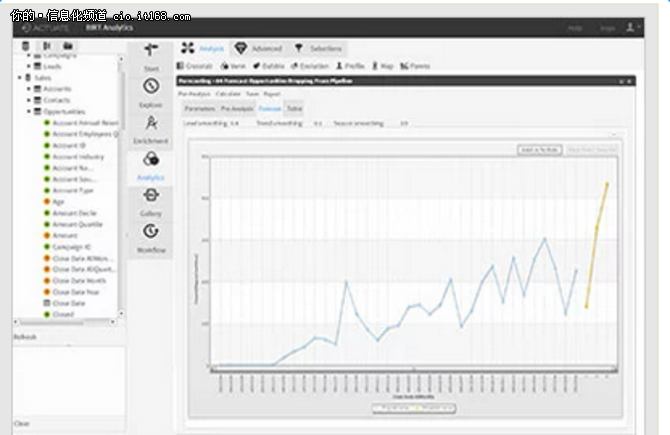
Task: Select the Close Date Month field
Action: (79, 281)
